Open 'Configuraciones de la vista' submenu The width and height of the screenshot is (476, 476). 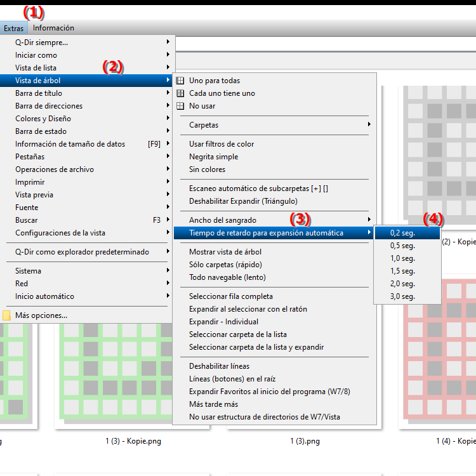[86, 233]
